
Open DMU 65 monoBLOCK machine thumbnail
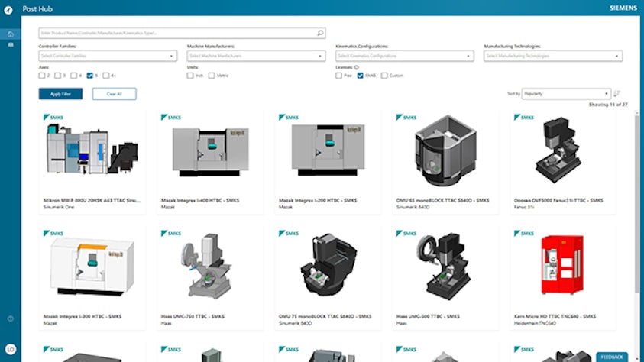[x=445, y=150]
